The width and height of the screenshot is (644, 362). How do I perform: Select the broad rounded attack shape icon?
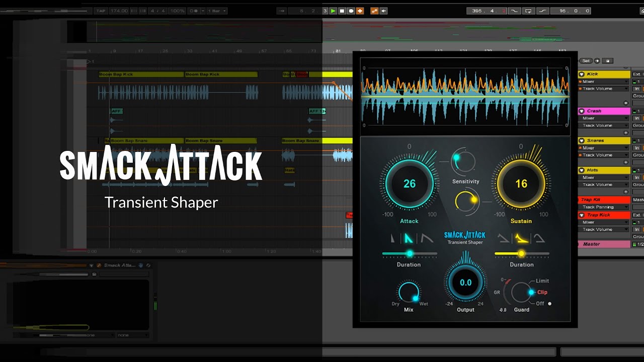coord(427,238)
